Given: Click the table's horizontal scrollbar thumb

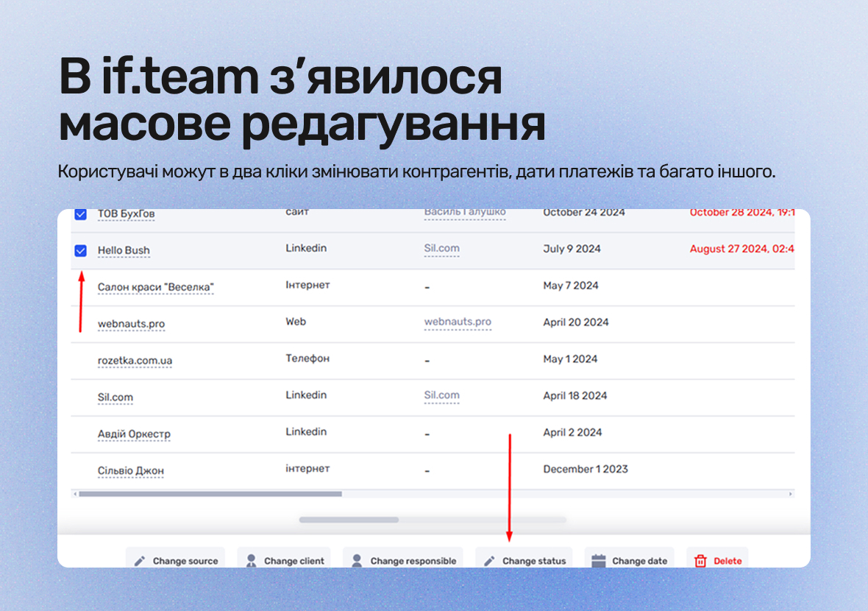Looking at the screenshot, I should (x=210, y=493).
